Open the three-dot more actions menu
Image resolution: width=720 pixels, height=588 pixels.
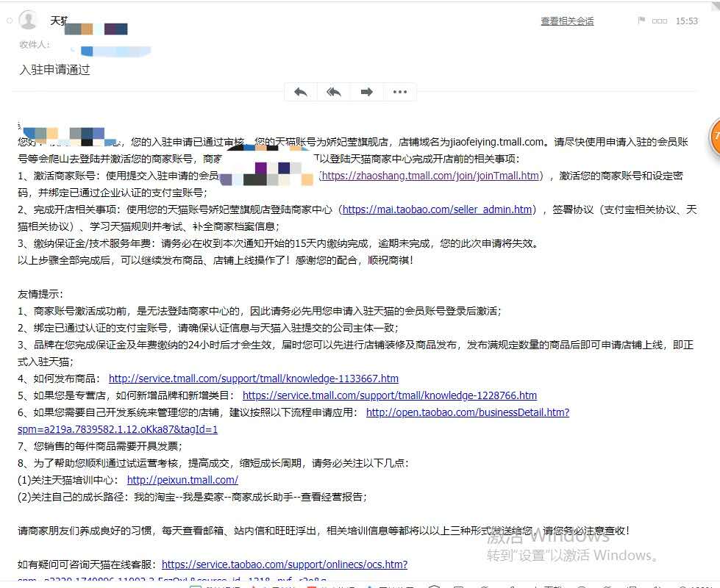400,93
